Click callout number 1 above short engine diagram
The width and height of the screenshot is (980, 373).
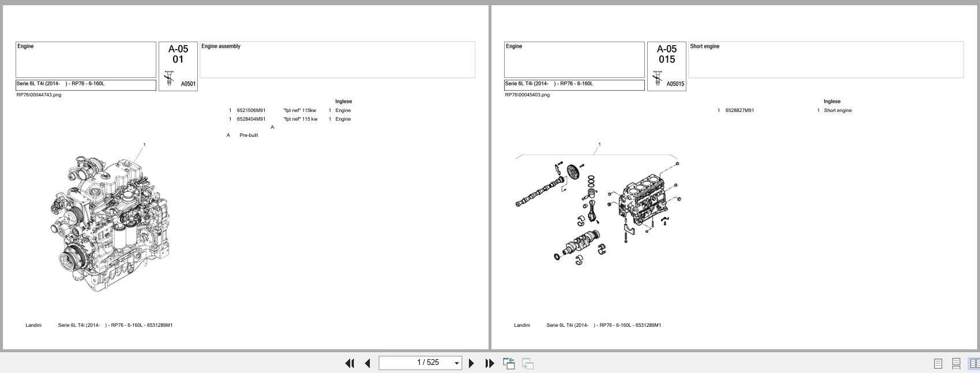coord(599,144)
